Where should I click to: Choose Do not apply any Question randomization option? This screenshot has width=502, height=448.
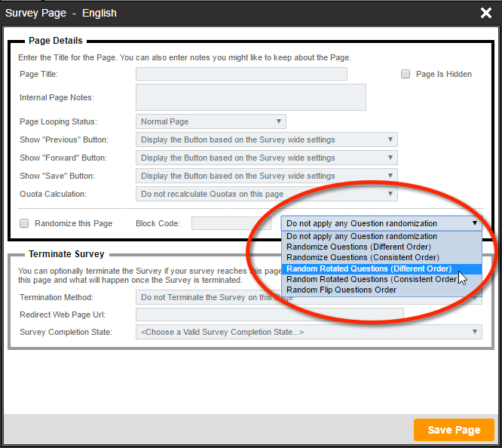pos(362,237)
